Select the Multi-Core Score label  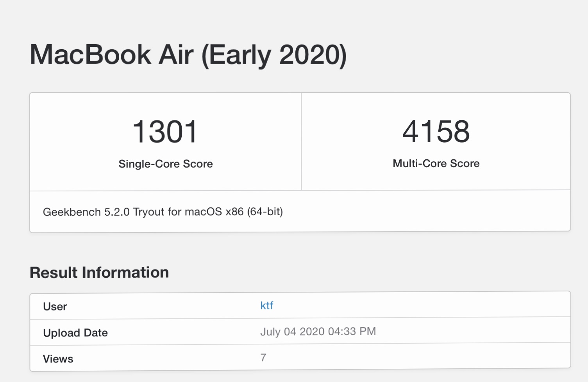coord(436,163)
